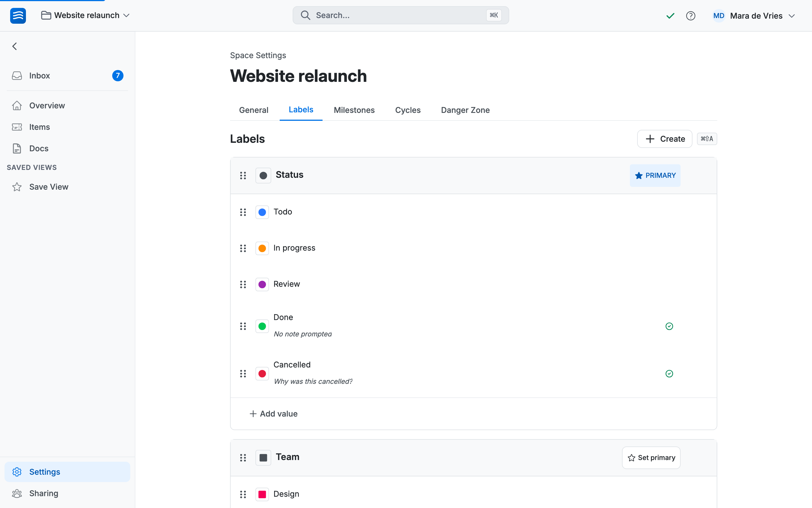Click the ⌘K shortcut badge
This screenshot has width=812, height=508.
point(494,15)
